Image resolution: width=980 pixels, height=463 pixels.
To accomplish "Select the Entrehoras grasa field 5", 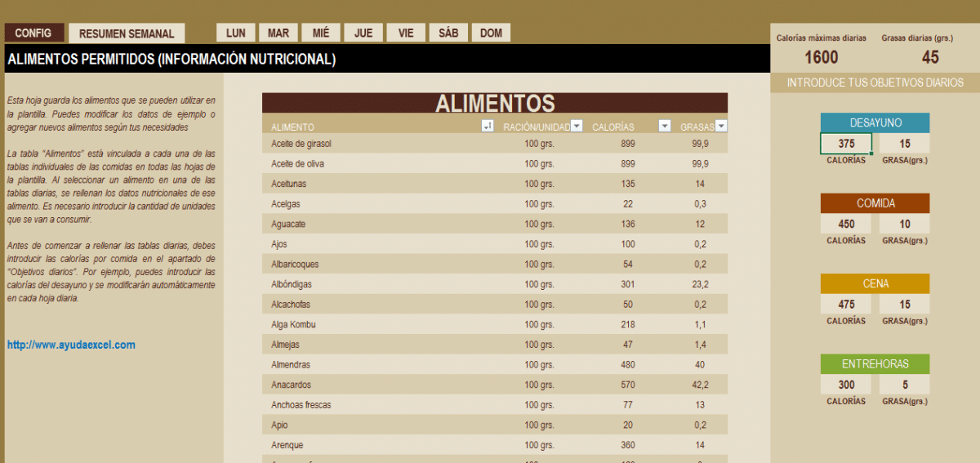I will (x=905, y=385).
